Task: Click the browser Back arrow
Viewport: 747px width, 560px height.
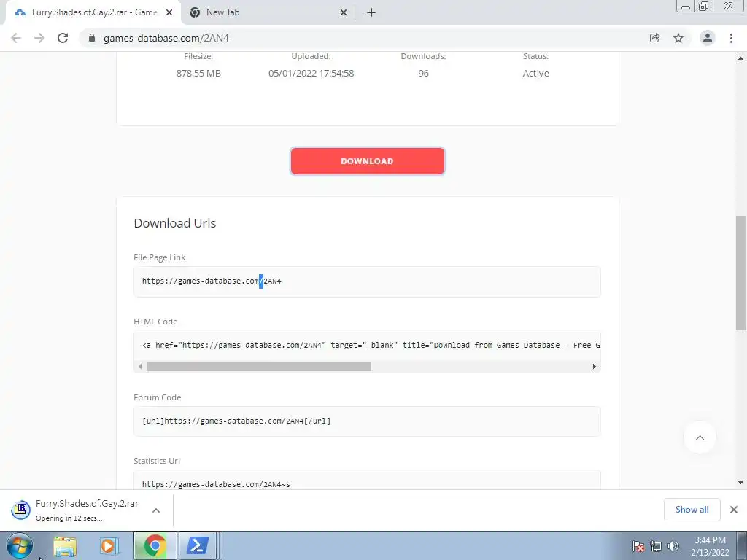Action: 16,38
